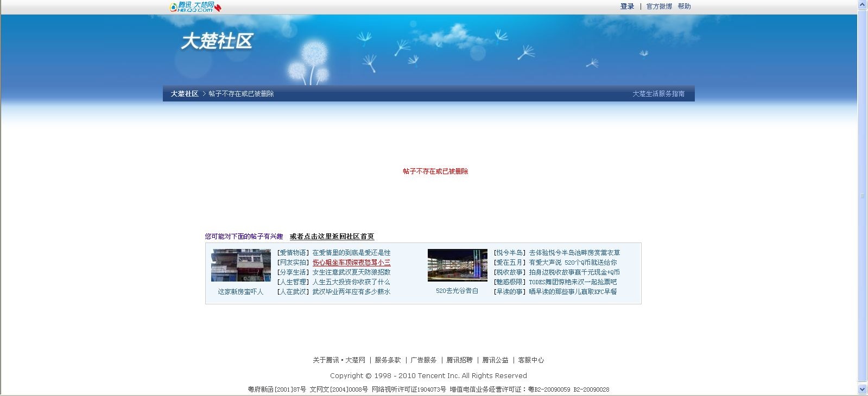
Task: Open footer link 客服中心
Action: click(531, 360)
